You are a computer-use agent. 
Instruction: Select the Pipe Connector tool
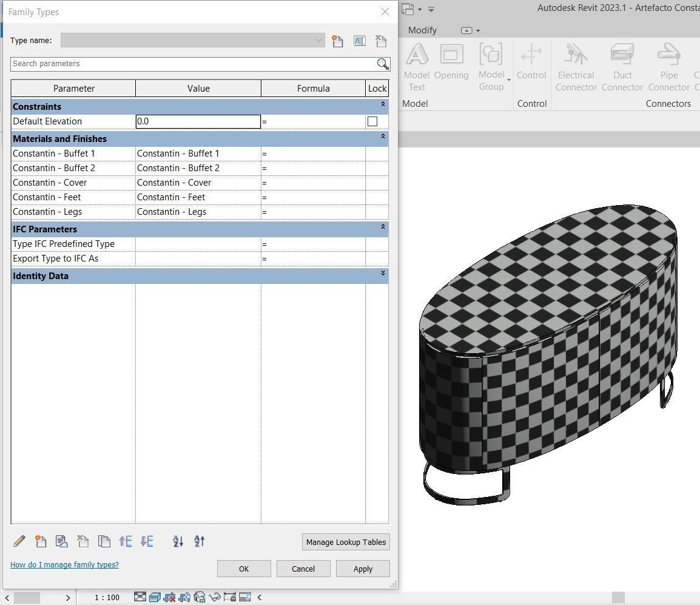(x=668, y=67)
